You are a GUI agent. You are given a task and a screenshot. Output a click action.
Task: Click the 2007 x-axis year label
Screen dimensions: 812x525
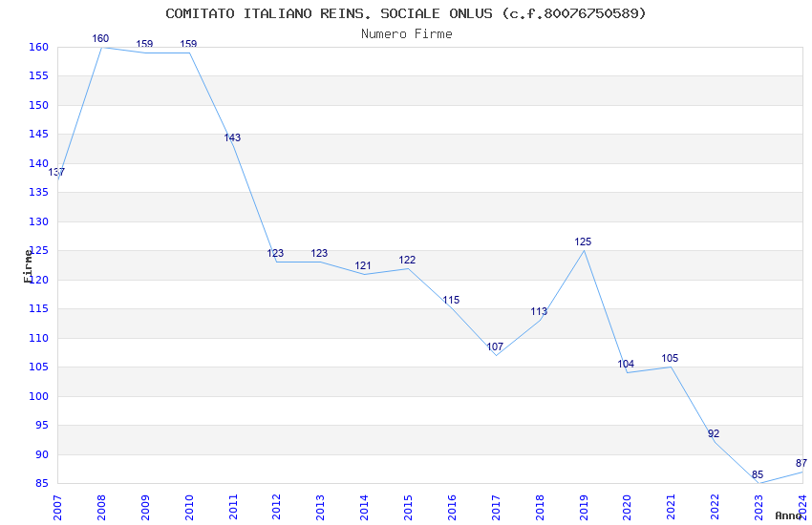[57, 508]
